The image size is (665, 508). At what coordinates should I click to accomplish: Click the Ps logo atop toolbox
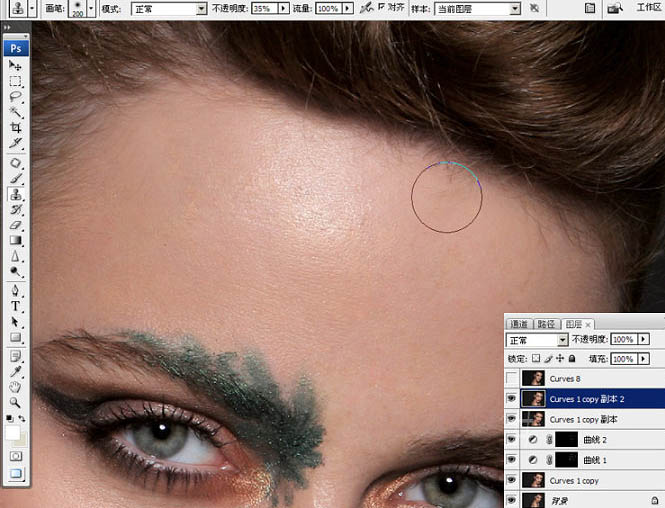pyautogui.click(x=16, y=48)
